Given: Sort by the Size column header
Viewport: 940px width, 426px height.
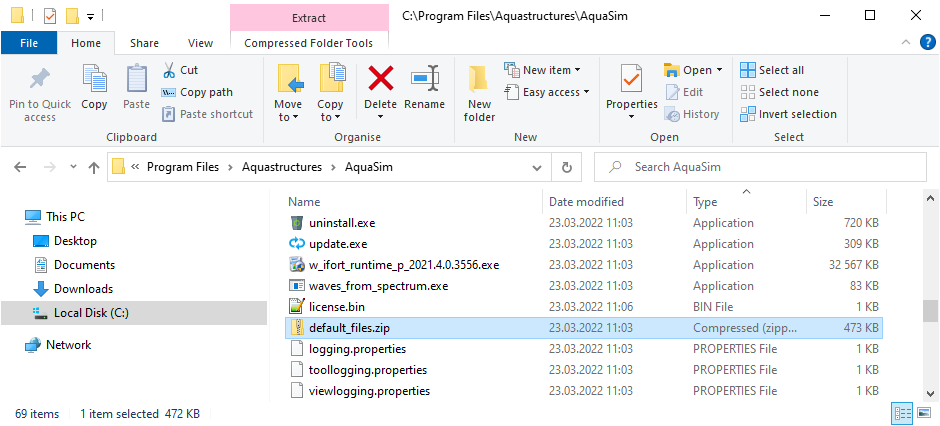Looking at the screenshot, I should [822, 202].
